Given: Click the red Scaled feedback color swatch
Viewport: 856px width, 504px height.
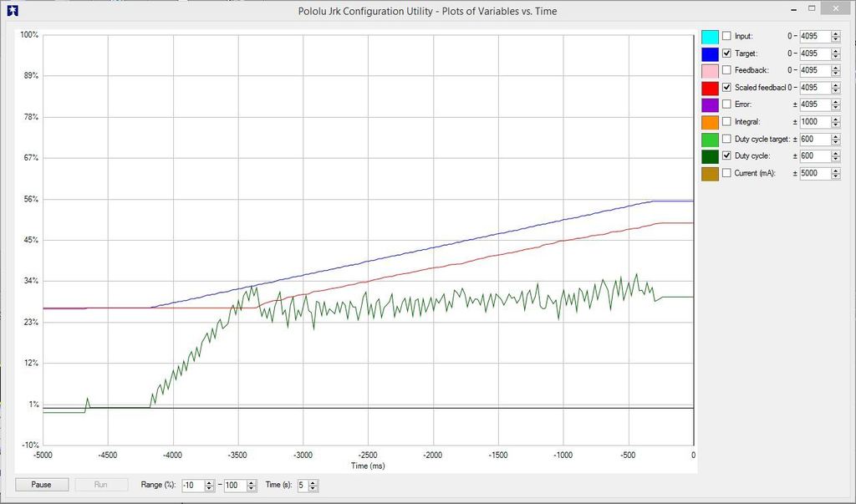Looking at the screenshot, I should coord(710,88).
